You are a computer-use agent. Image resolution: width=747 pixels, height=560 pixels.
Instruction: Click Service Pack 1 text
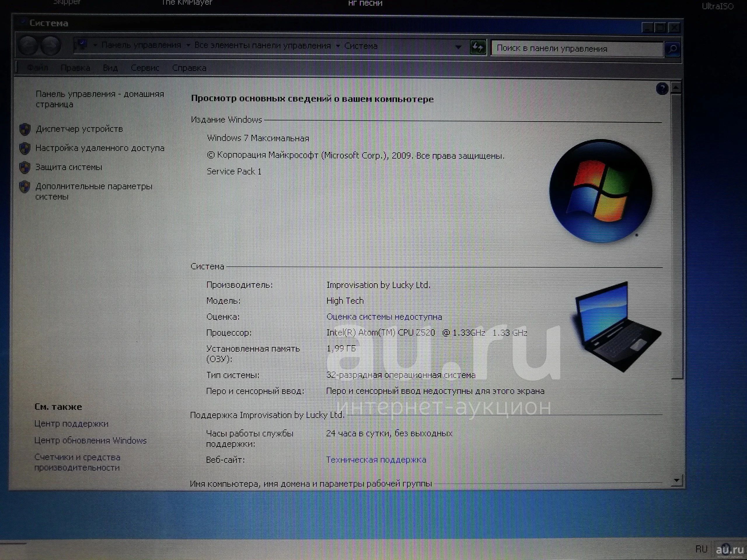pos(234,171)
